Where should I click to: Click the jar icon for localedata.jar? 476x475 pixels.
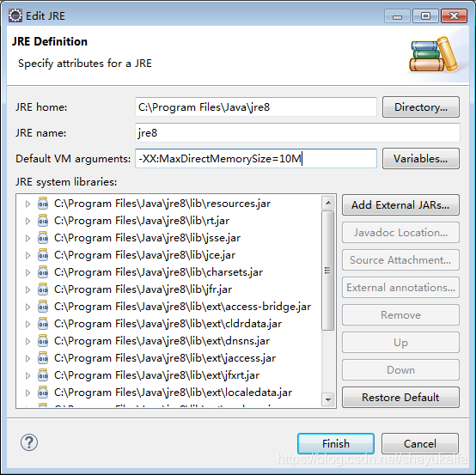(43, 393)
